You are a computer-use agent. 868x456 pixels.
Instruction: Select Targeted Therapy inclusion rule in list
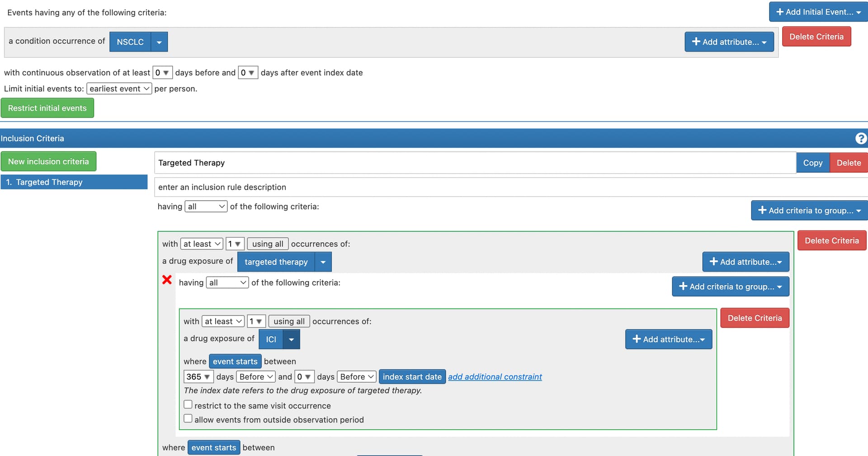point(74,182)
